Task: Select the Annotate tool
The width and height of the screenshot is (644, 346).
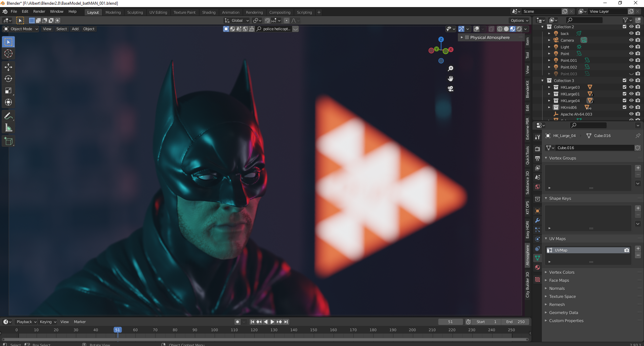Action: (x=8, y=116)
